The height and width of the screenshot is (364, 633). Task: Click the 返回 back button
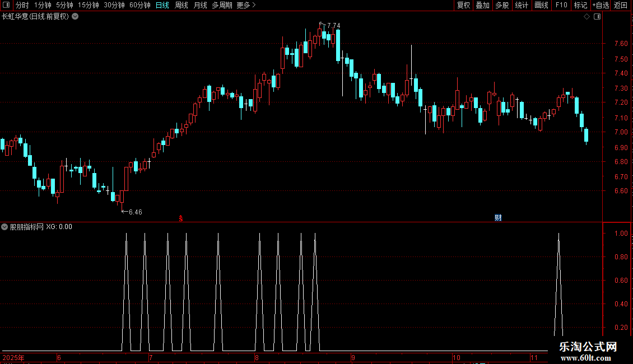click(621, 5)
